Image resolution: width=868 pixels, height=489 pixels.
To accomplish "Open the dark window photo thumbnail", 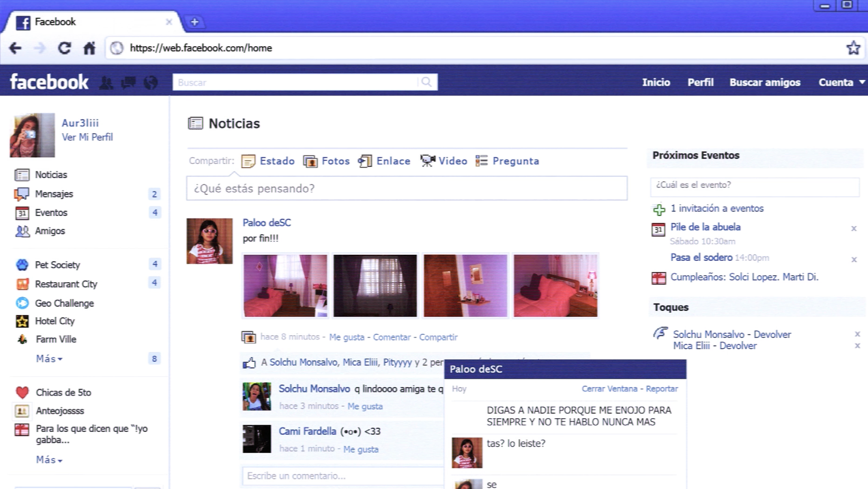I will pyautogui.click(x=375, y=285).
